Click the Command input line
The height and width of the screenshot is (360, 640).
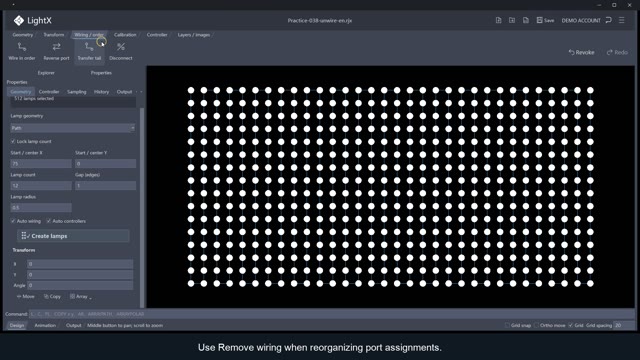click(x=331, y=314)
